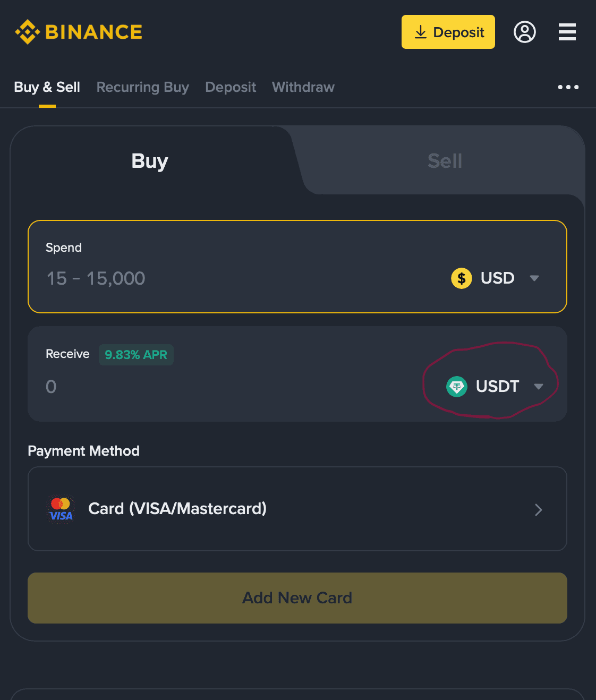Viewport: 596px width, 700px height.
Task: Go to the Withdraw tab
Action: (x=303, y=87)
